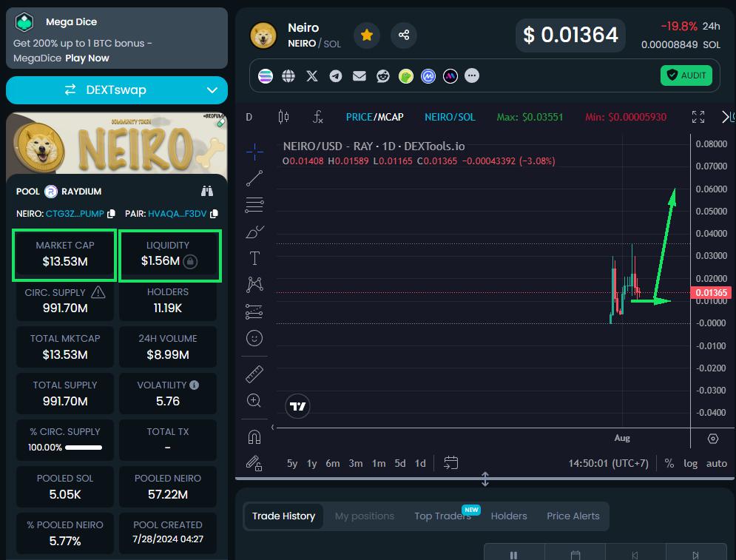Select the pattern drawing tool

(254, 285)
